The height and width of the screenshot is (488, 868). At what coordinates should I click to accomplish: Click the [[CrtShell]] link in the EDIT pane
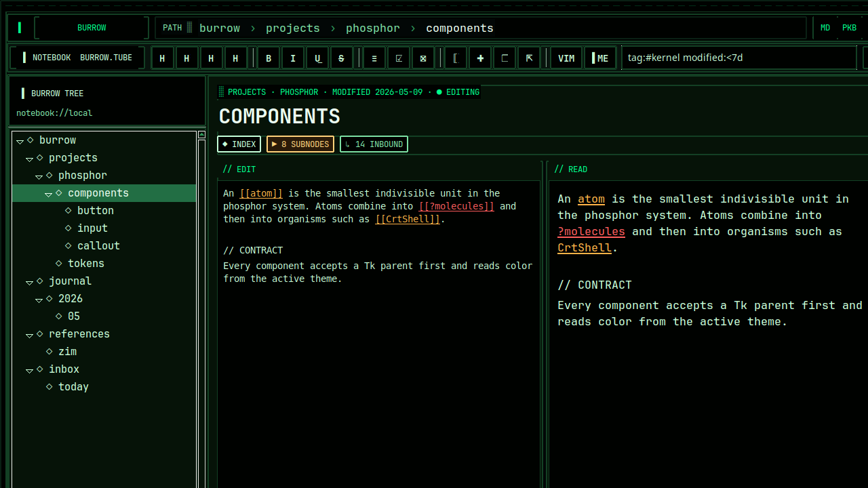[408, 219]
